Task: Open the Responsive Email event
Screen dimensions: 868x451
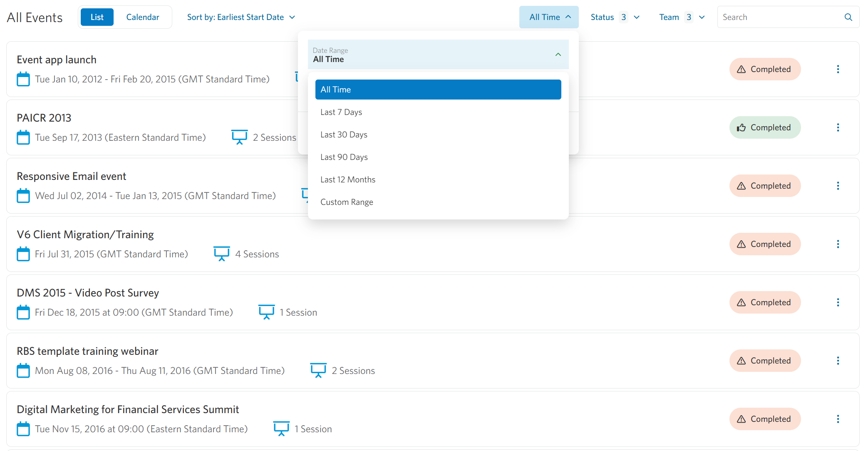Action: [x=72, y=176]
